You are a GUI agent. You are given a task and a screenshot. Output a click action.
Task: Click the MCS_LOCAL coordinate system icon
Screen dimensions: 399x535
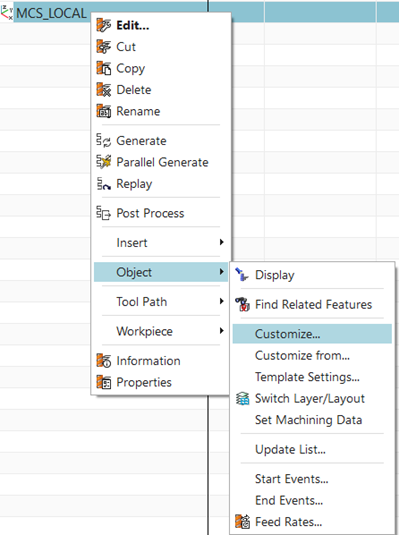point(6,13)
